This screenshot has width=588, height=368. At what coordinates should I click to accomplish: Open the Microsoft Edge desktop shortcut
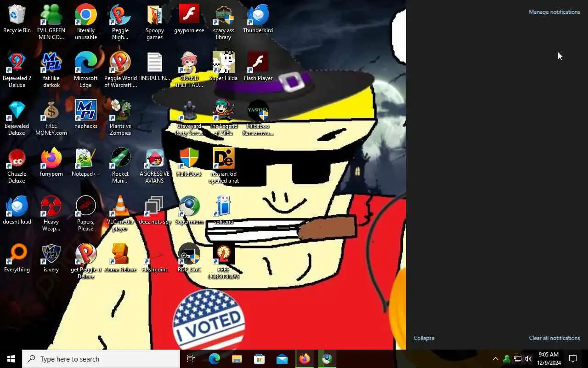click(x=86, y=70)
